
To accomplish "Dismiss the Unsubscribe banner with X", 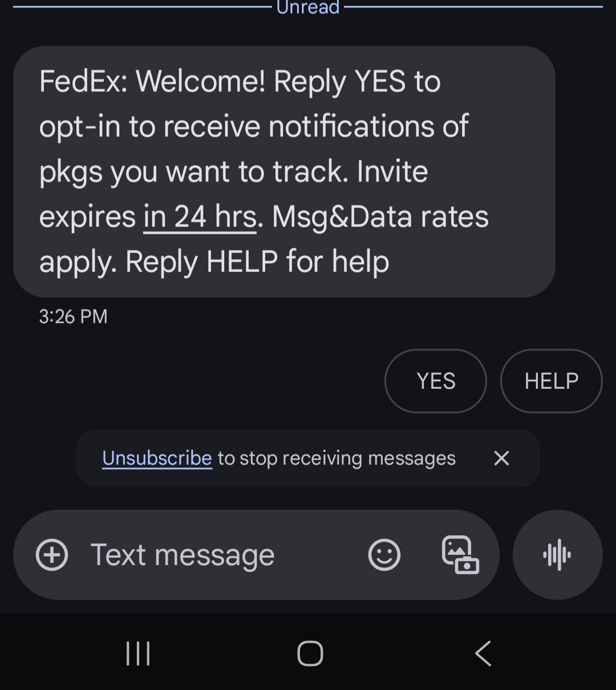I will [501, 458].
